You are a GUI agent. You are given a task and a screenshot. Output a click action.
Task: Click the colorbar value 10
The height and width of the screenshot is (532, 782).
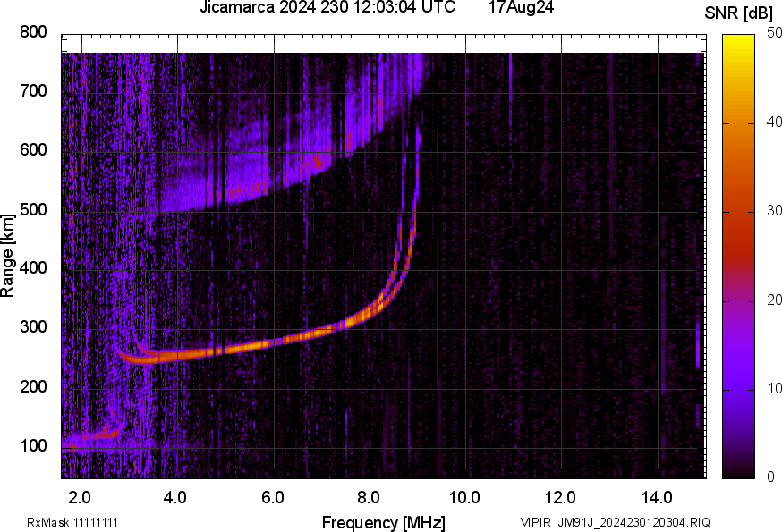pyautogui.click(x=774, y=388)
